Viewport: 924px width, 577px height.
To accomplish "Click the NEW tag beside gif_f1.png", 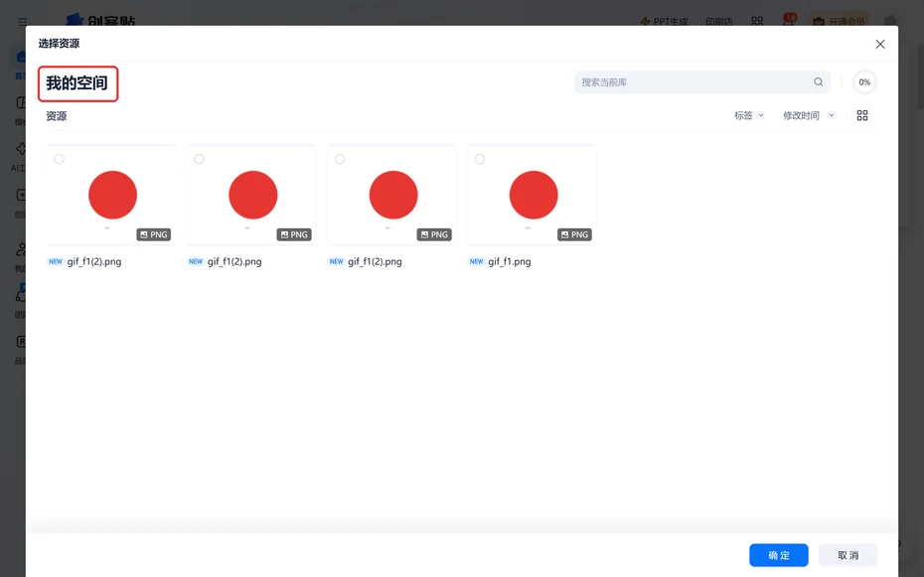I will [476, 261].
